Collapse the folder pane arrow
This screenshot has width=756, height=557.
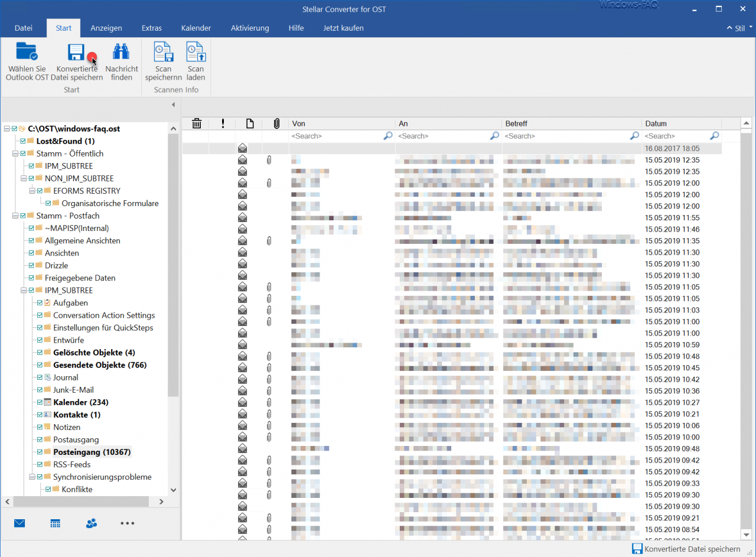[x=173, y=105]
